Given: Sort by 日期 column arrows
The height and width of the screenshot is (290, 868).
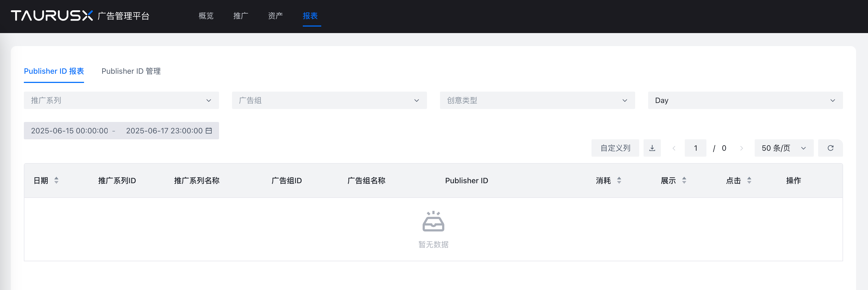Looking at the screenshot, I should [x=56, y=181].
